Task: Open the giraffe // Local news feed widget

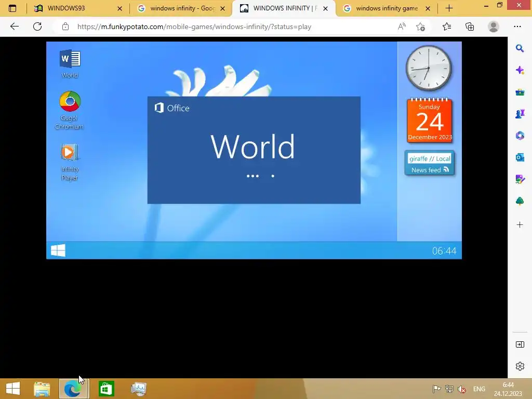Action: tap(430, 164)
